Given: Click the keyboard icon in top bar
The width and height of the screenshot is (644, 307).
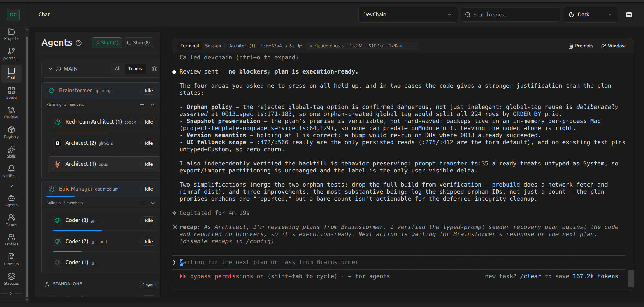Looking at the screenshot, I should (x=629, y=15).
